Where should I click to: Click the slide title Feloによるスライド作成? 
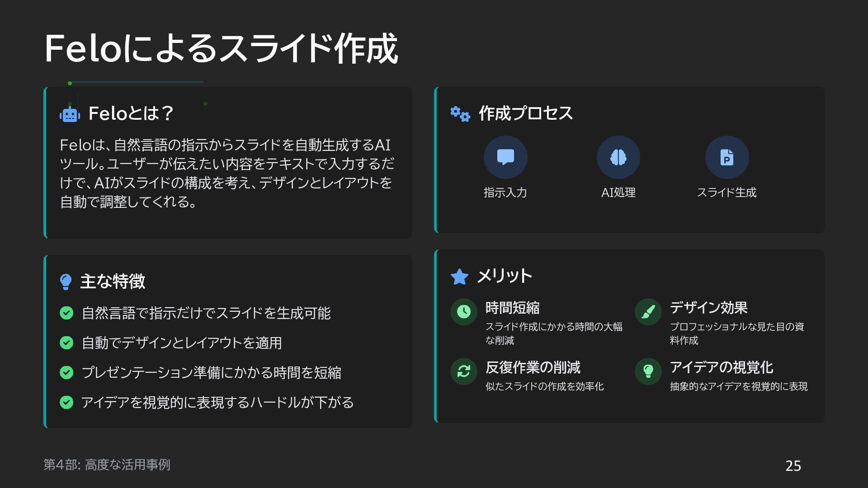pyautogui.click(x=221, y=49)
